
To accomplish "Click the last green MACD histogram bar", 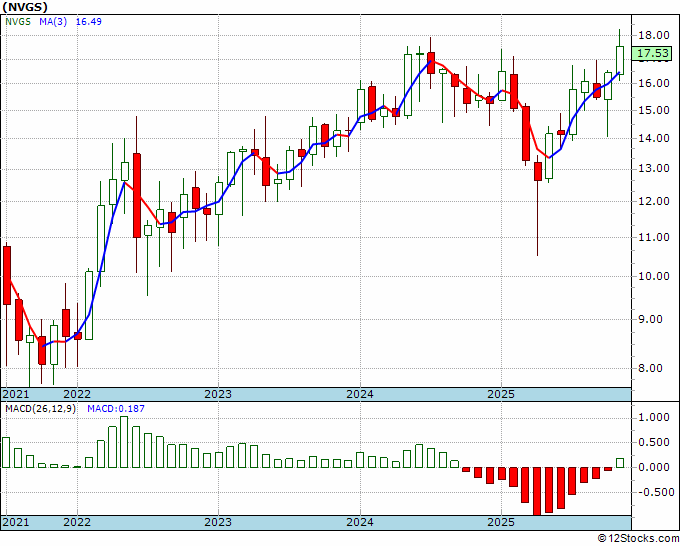I will point(620,462).
